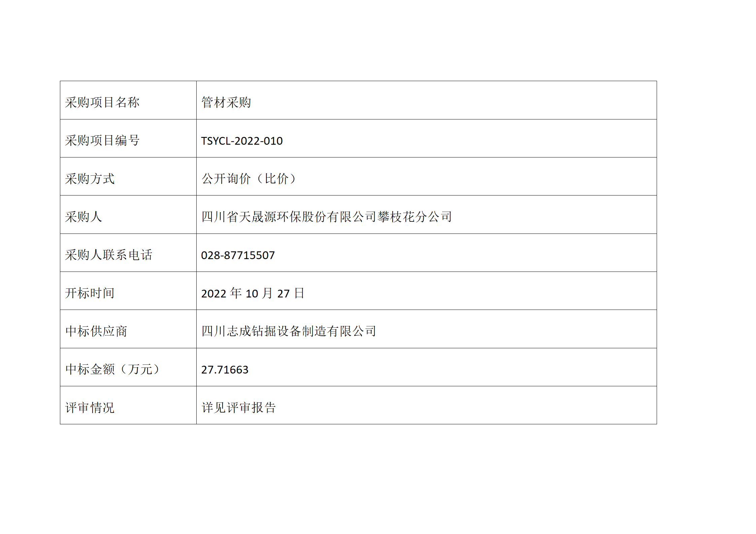
Task: Click the 攀枝花分公司 part of the purchaser name
Action: click(x=415, y=217)
